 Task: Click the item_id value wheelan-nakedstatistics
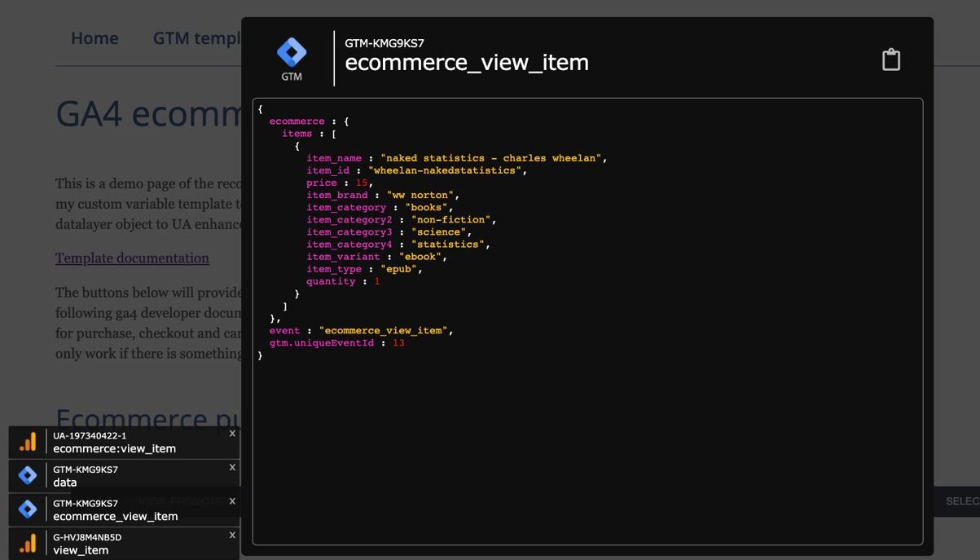click(446, 170)
